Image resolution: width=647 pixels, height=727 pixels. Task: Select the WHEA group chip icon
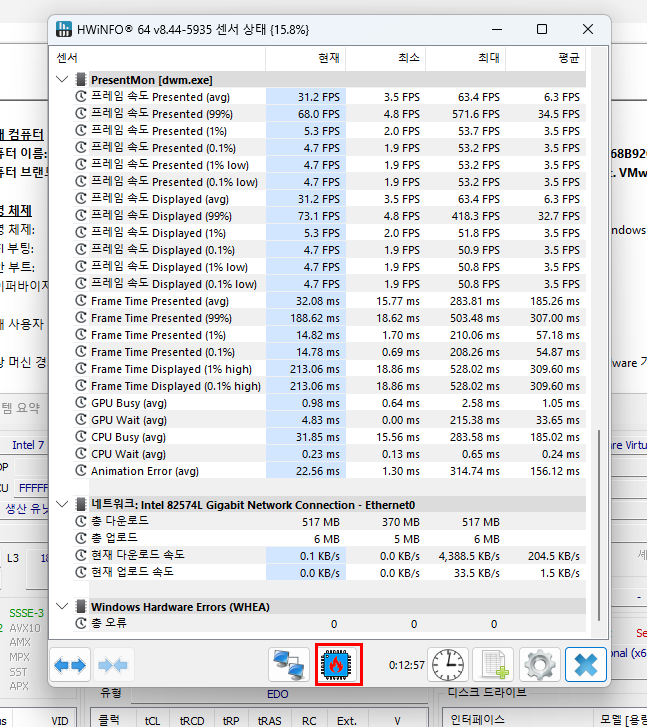point(81,606)
